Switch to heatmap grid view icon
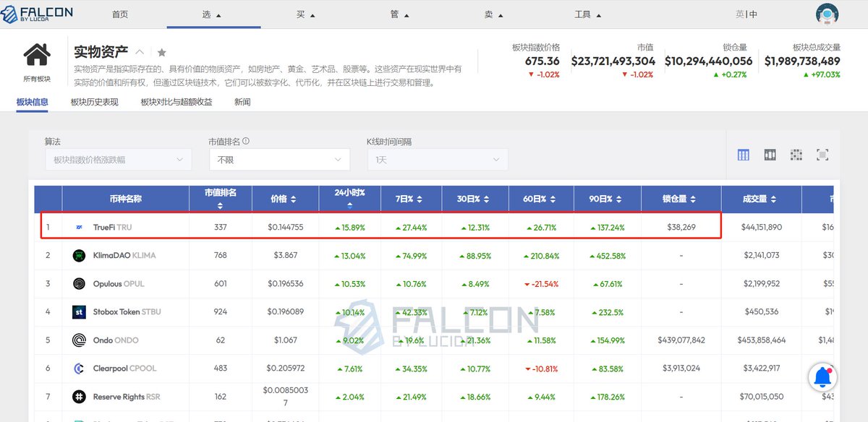The height and width of the screenshot is (422, 868). pos(796,155)
